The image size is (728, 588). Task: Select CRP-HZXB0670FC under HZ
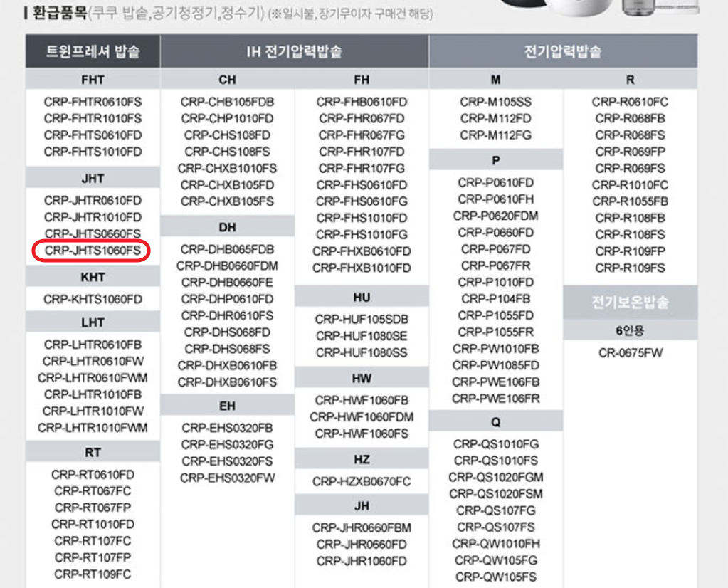point(362,482)
